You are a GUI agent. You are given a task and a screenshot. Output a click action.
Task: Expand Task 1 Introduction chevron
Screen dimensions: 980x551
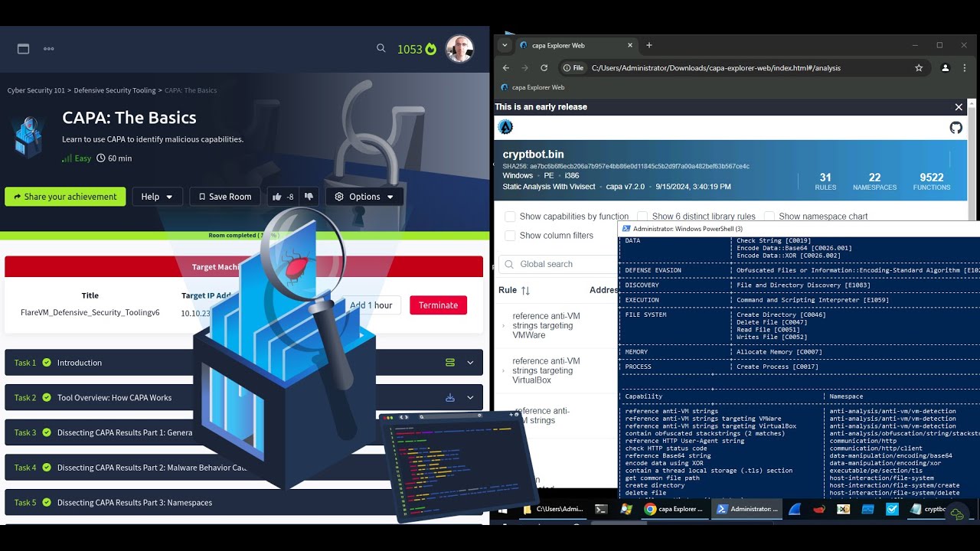click(470, 363)
